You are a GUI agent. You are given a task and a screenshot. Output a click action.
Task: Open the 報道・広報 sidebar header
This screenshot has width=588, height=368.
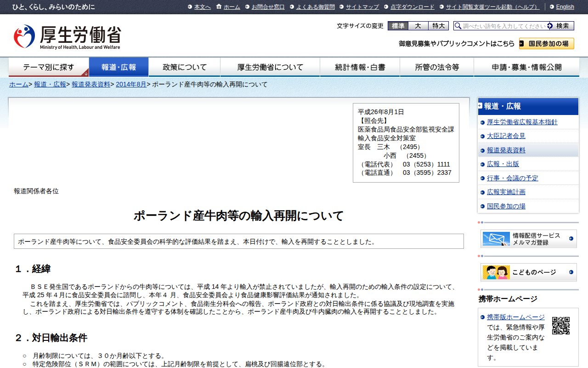click(528, 106)
